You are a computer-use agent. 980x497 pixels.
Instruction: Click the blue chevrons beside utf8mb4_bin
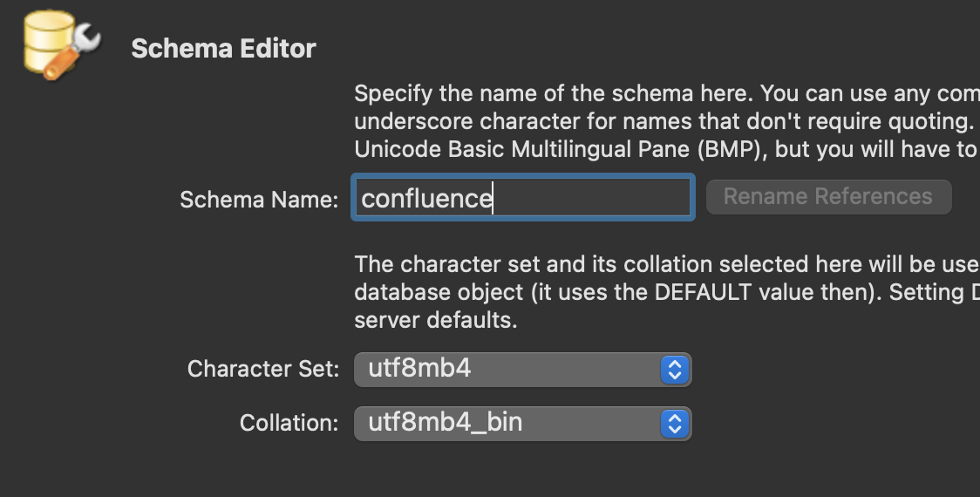click(x=674, y=424)
